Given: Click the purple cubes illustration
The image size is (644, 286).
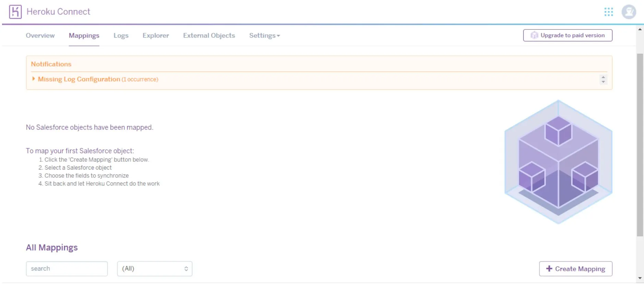Looking at the screenshot, I should (558, 162).
